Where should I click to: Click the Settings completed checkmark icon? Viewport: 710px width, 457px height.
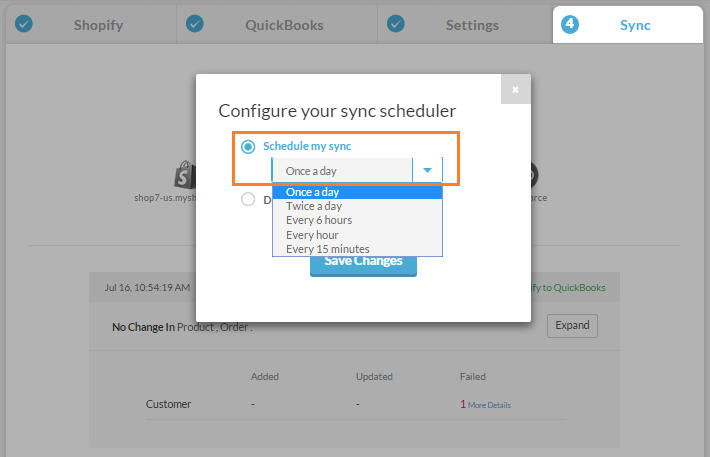396,24
